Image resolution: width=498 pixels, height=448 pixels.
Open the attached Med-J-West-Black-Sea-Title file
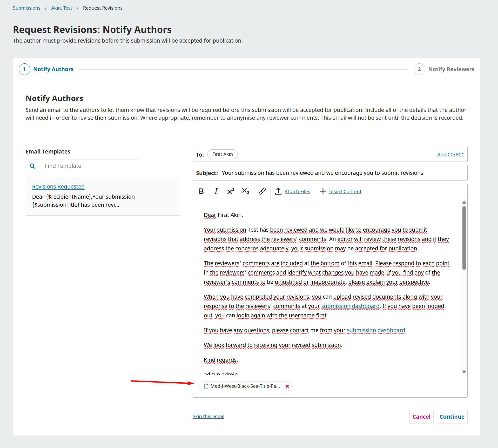coord(245,386)
